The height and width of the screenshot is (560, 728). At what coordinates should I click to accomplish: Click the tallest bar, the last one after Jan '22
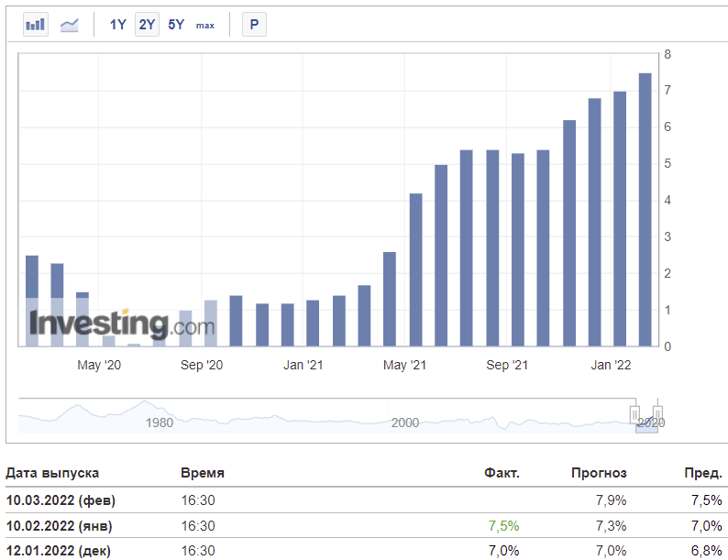coord(645,210)
